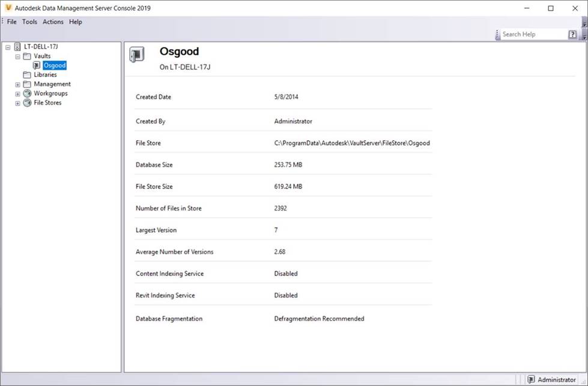Click the menu bar drag handle
588x386 pixels.
[x=2, y=22]
